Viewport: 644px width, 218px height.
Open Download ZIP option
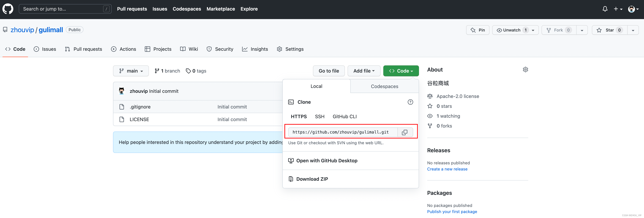(x=312, y=179)
